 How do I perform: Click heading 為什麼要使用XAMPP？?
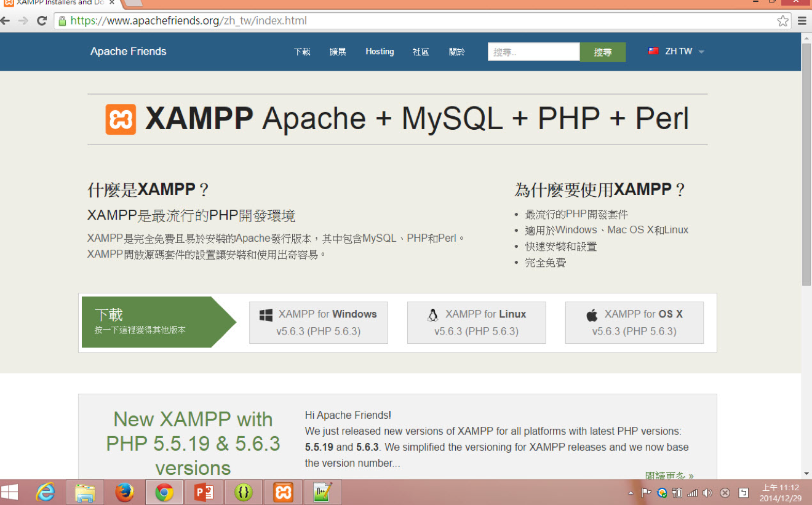click(x=600, y=189)
